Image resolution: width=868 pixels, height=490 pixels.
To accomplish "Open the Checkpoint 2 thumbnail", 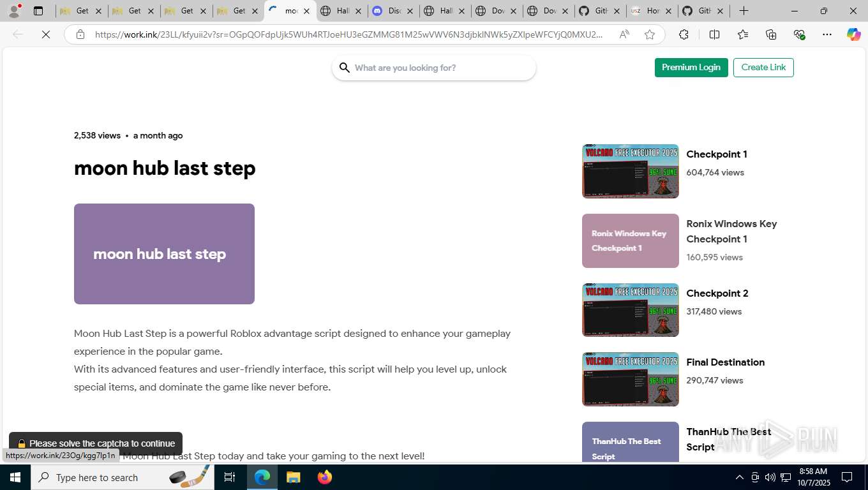I will pos(630,310).
